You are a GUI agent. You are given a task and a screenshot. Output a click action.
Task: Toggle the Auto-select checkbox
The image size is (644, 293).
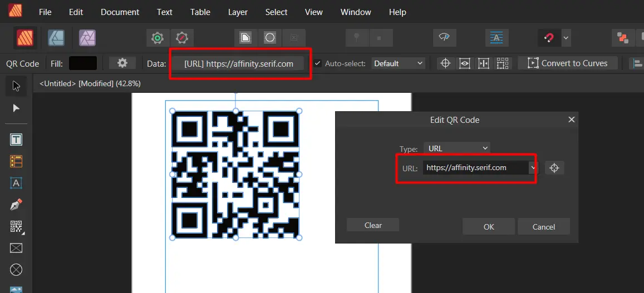click(317, 63)
